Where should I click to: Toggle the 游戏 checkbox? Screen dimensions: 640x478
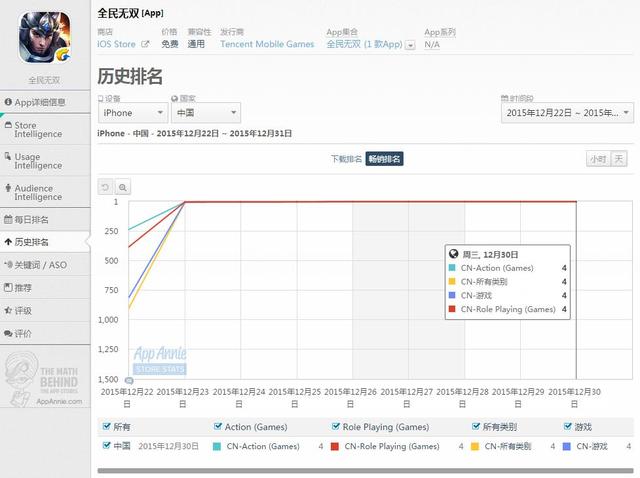pos(567,426)
